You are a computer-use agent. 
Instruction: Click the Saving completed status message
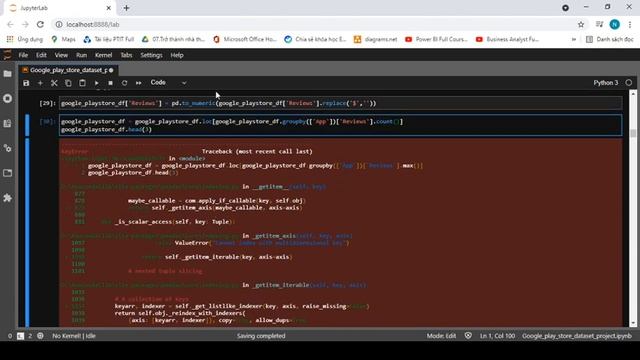click(261, 336)
